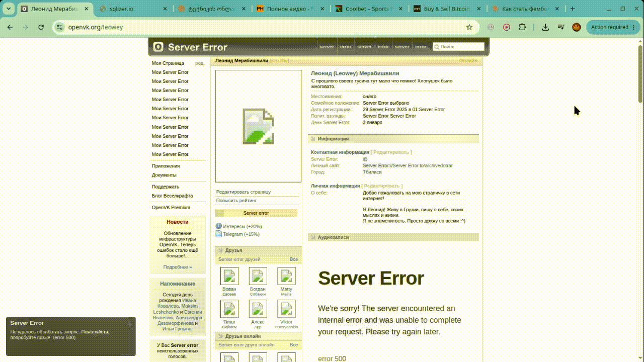Open the Chrome downloads panel
Screen dimensions: 644x362
tap(545, 27)
